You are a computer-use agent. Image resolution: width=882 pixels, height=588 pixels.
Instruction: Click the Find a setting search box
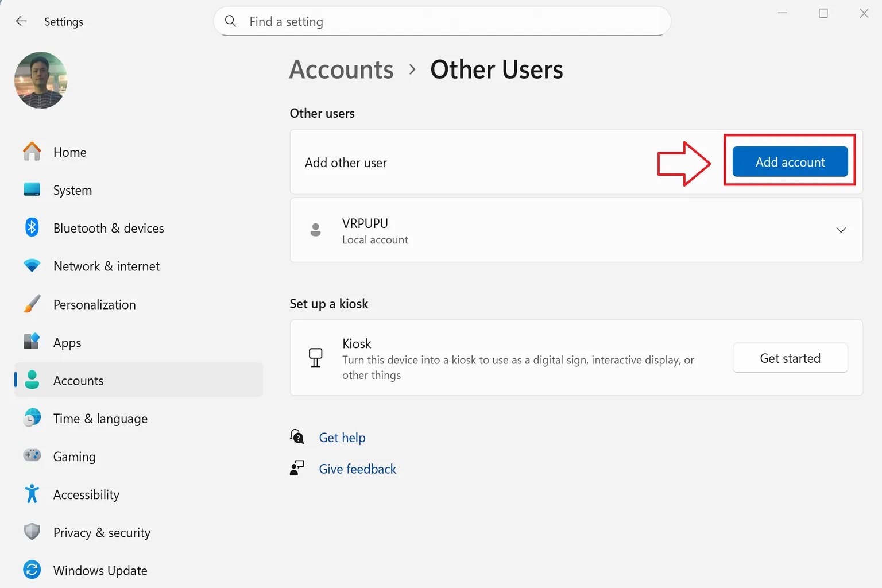pyautogui.click(x=442, y=21)
